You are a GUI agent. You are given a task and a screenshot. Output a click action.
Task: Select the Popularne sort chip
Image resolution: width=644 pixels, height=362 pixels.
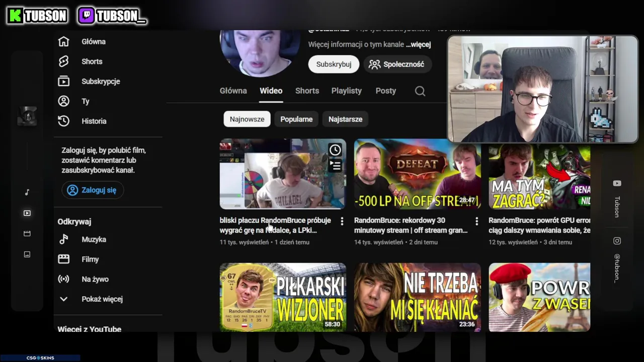296,119
